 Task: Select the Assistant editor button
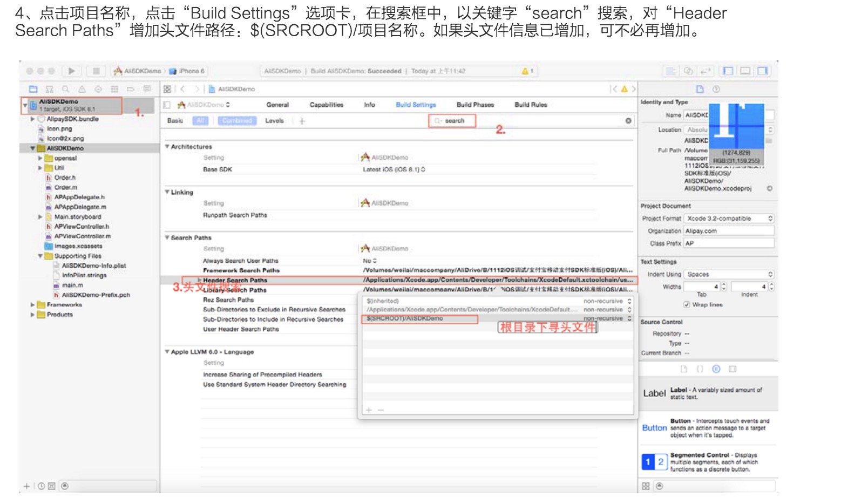coord(688,71)
